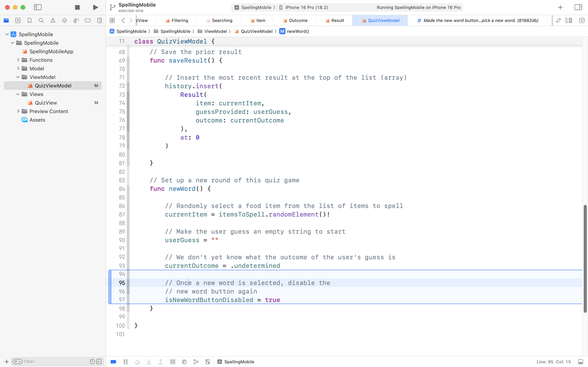Image resolution: width=588 pixels, height=367 pixels.
Task: Pause program execution in debug bar
Action: click(x=126, y=362)
